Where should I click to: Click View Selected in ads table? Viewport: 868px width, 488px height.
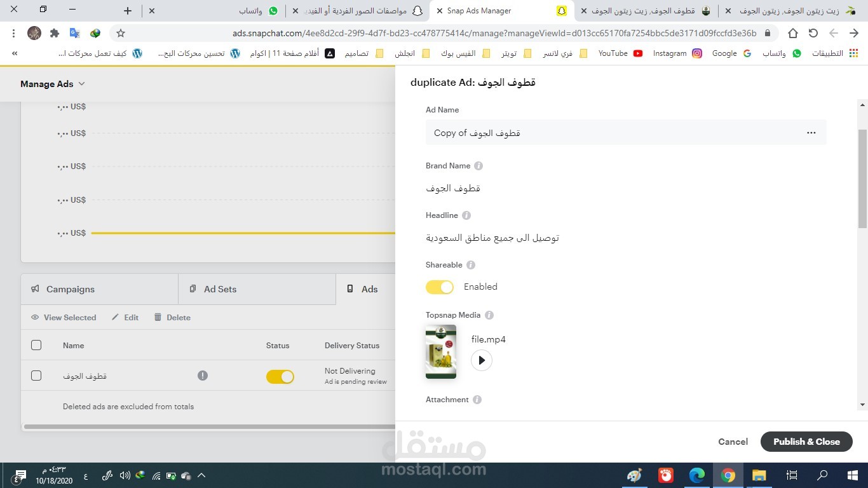click(x=64, y=317)
